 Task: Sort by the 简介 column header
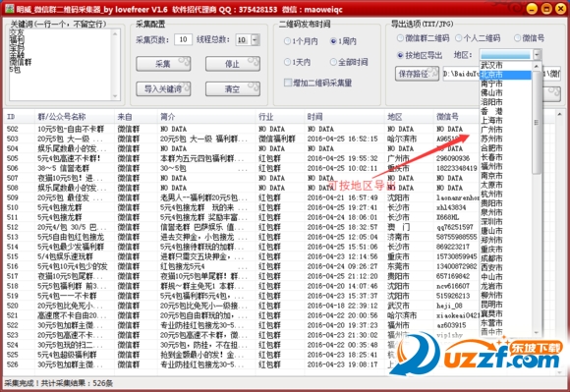click(x=206, y=117)
